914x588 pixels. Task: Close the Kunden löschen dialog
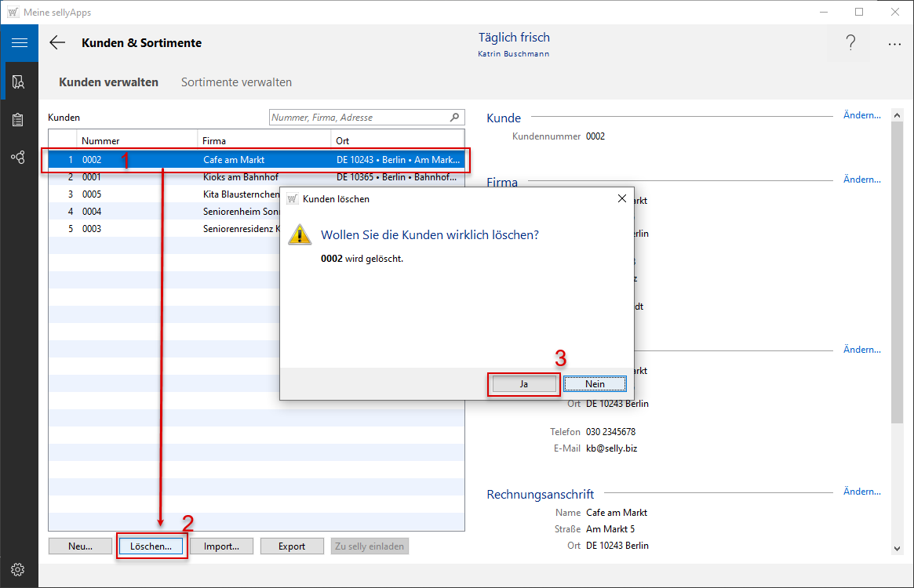621,199
